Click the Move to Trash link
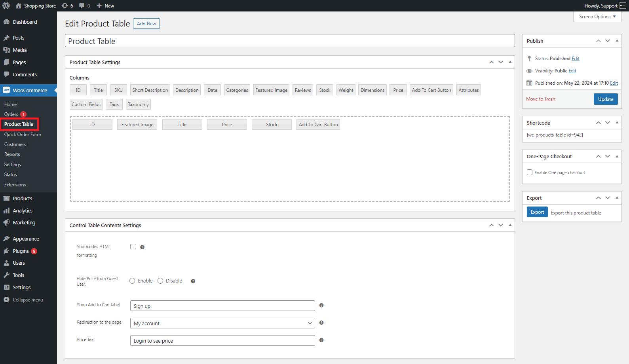The height and width of the screenshot is (364, 629). [x=540, y=99]
